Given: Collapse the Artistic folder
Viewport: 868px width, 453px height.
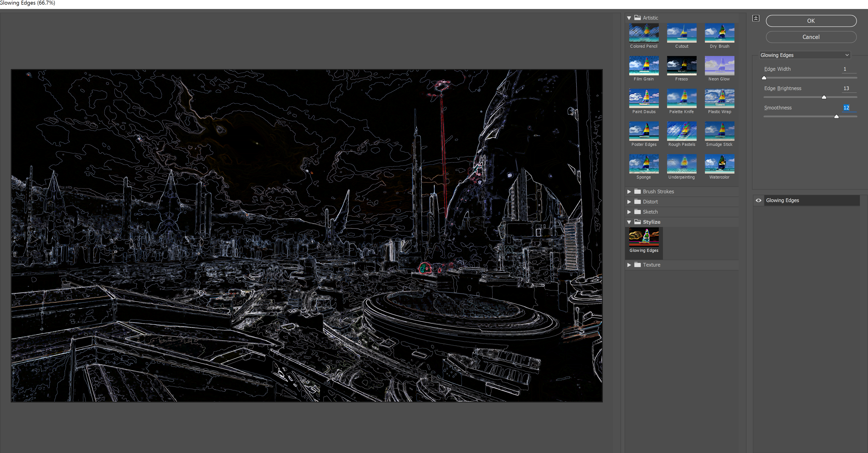Looking at the screenshot, I should coord(629,18).
